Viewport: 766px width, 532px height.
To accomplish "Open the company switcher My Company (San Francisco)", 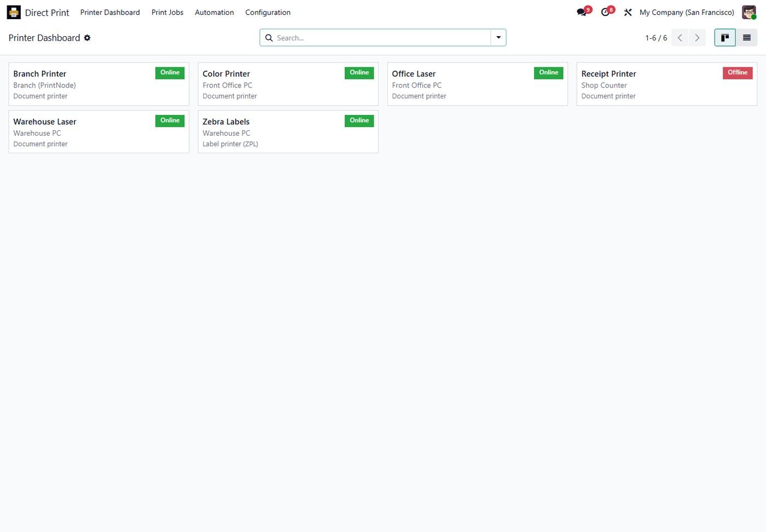I will tap(687, 12).
